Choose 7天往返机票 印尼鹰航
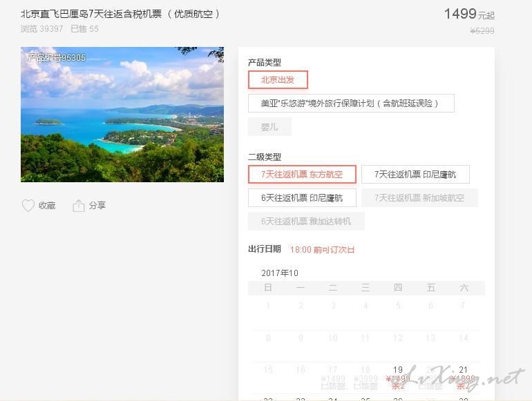 [x=415, y=174]
